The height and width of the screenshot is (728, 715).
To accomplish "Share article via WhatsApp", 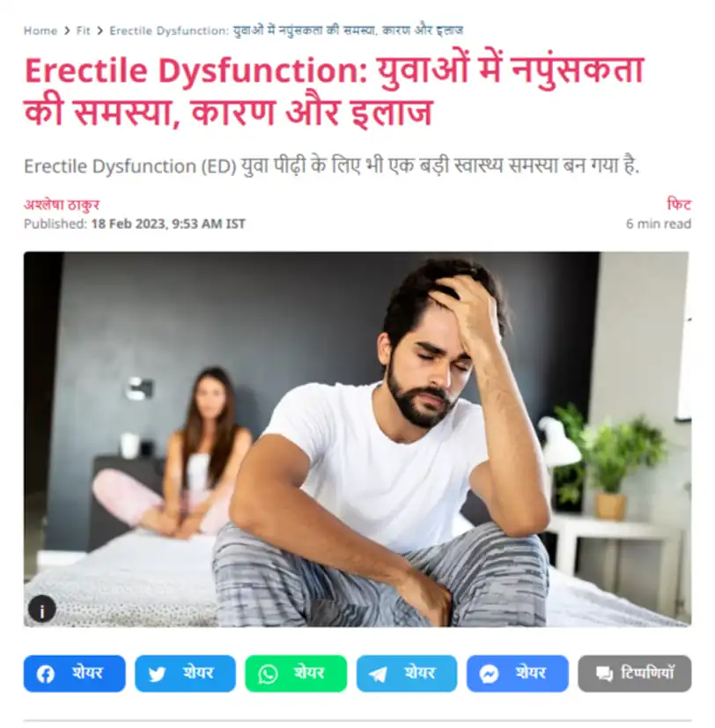I will pyautogui.click(x=296, y=673).
